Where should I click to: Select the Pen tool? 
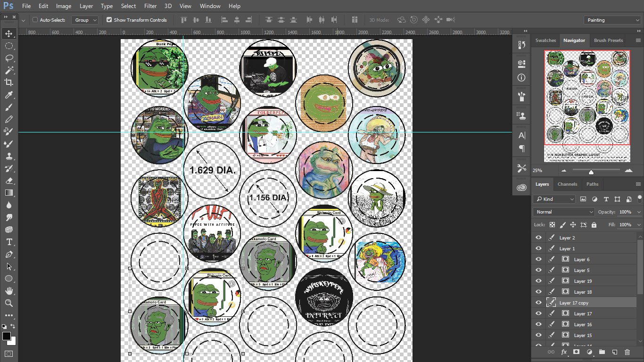point(9,254)
